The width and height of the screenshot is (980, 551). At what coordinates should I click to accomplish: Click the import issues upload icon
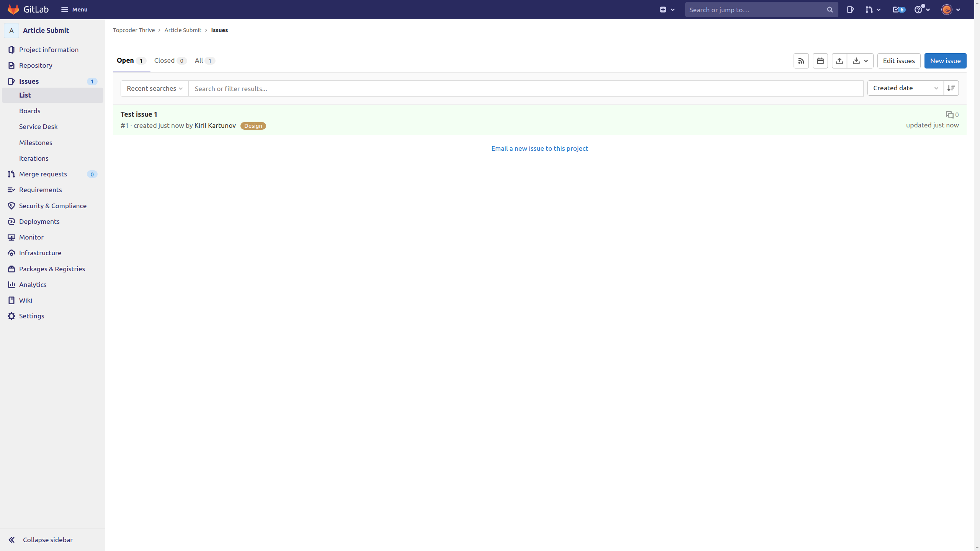[x=839, y=61]
